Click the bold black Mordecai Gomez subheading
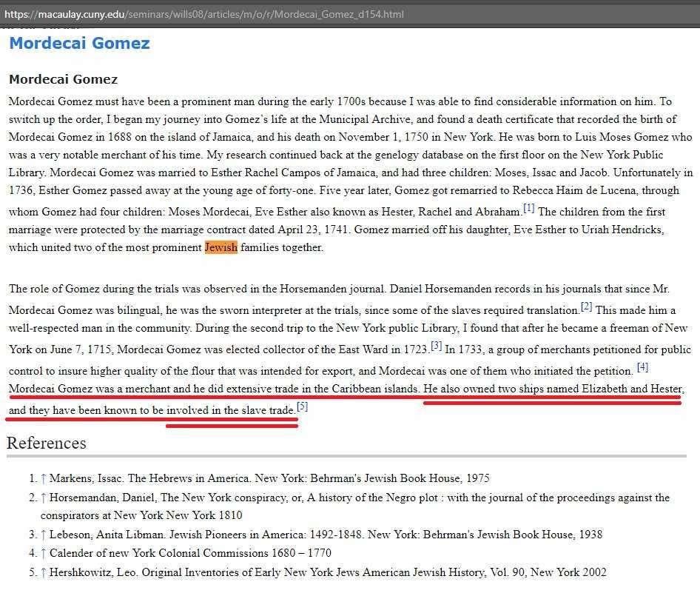This screenshot has width=700, height=616. pyautogui.click(x=63, y=79)
